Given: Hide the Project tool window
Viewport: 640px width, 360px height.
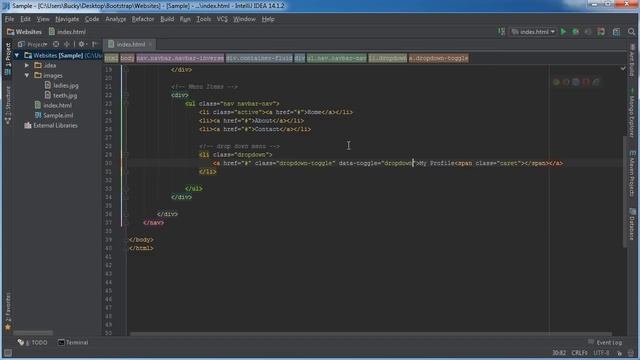Looking at the screenshot, I should (95, 44).
